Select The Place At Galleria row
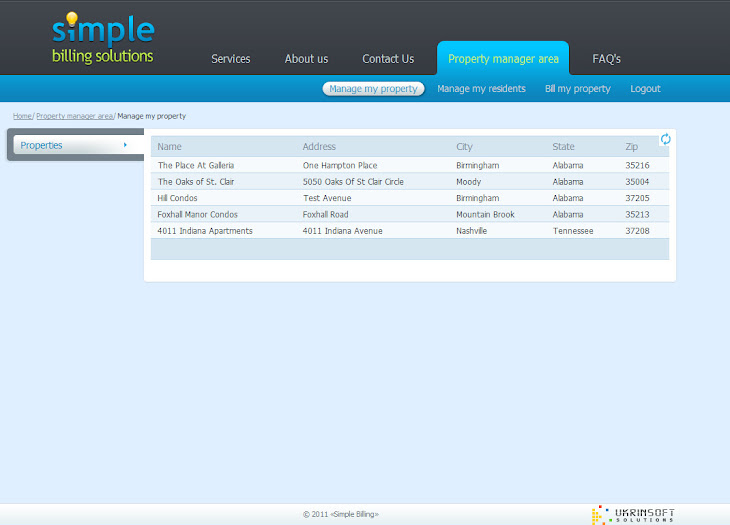 click(x=410, y=165)
